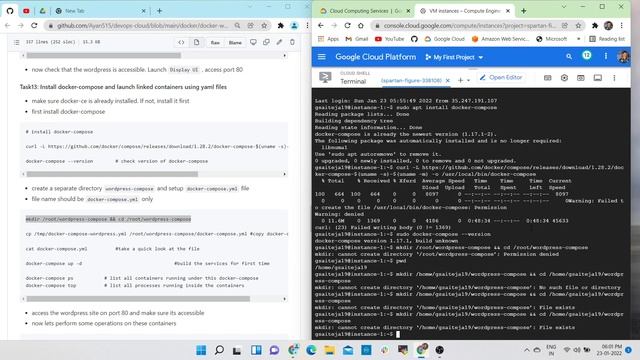This screenshot has height=360, width=640.
Task: Click the highlighted mkdir /root/wordpress-compose command line
Action: point(108,219)
